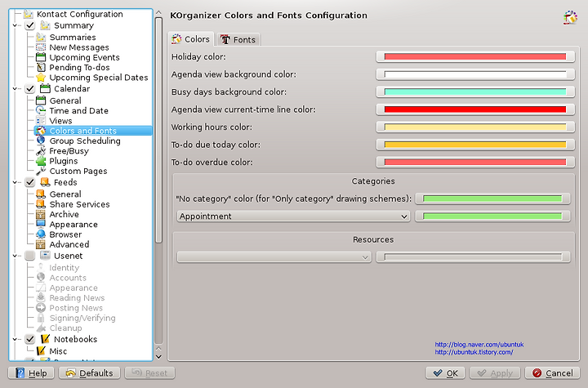
Task: Click the Notebooks section icon
Action: (45, 339)
